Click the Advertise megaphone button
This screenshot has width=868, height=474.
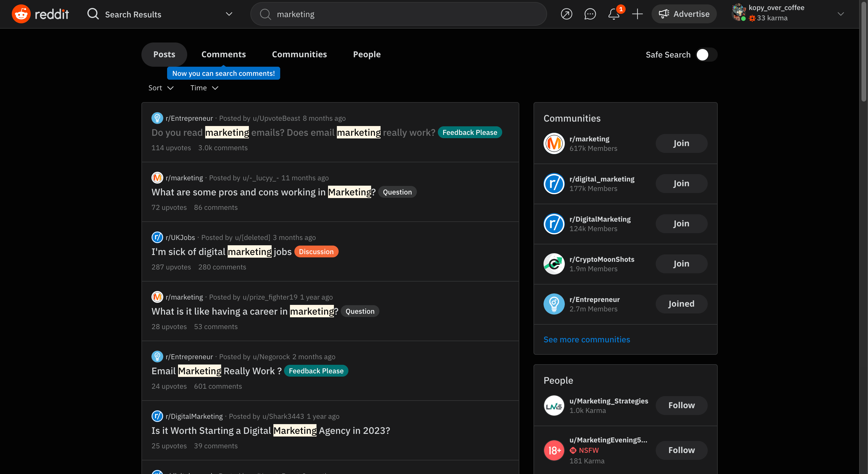[684, 14]
